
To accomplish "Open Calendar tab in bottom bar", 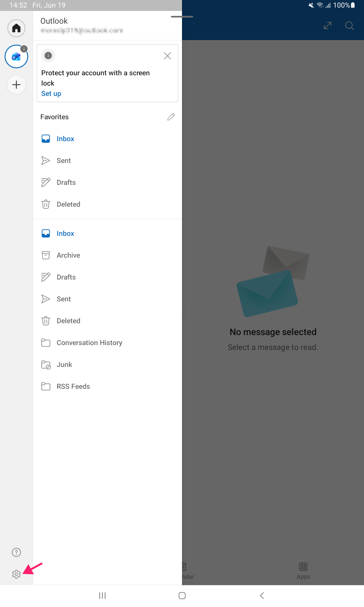I will 188,571.
